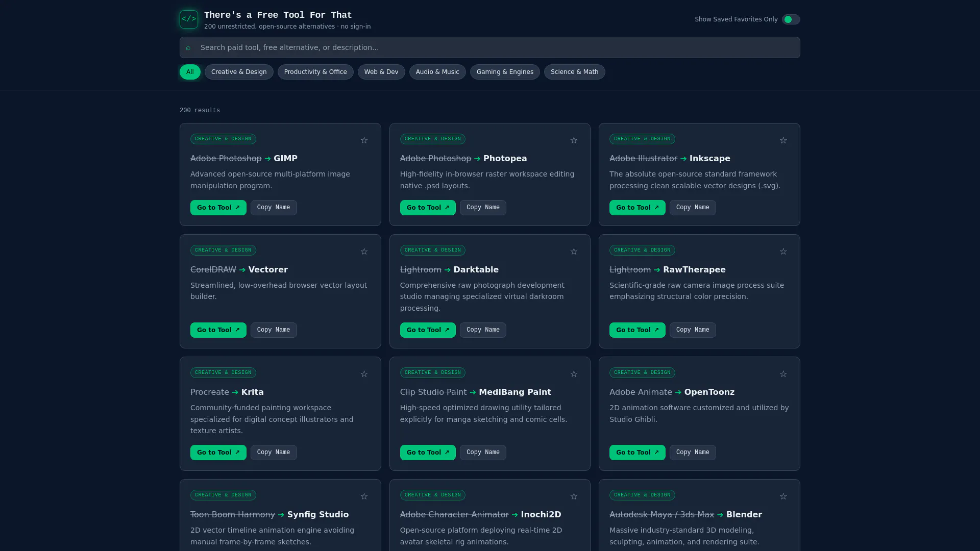Click the OpenToonz Studio Ghibli description
The height and width of the screenshot is (551, 980).
click(x=699, y=414)
